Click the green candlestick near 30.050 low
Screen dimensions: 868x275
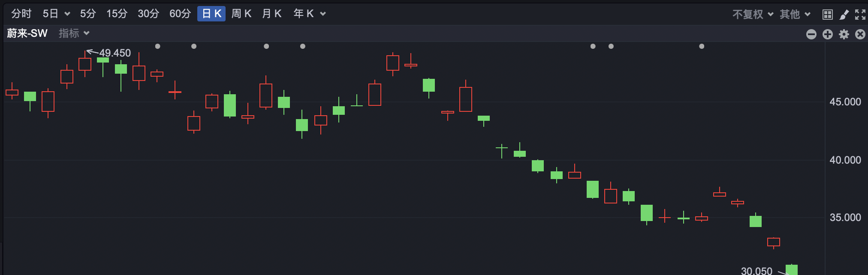[792, 270]
